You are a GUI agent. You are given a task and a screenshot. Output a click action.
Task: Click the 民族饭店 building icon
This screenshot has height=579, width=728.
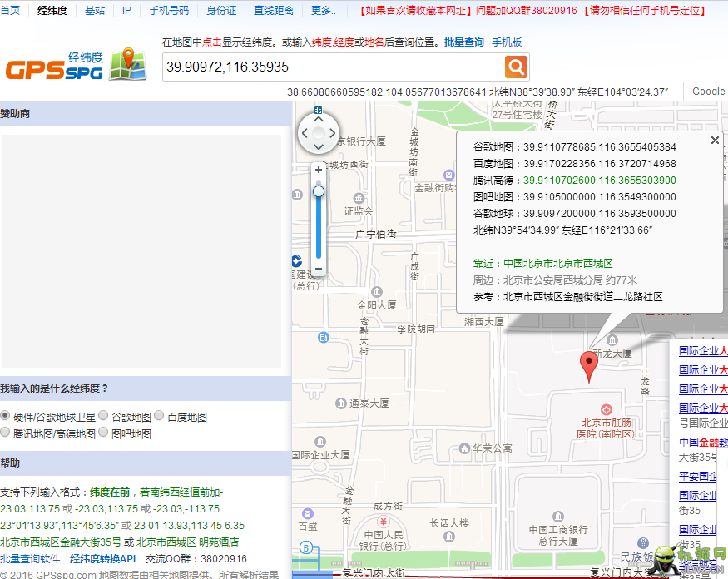click(x=643, y=542)
